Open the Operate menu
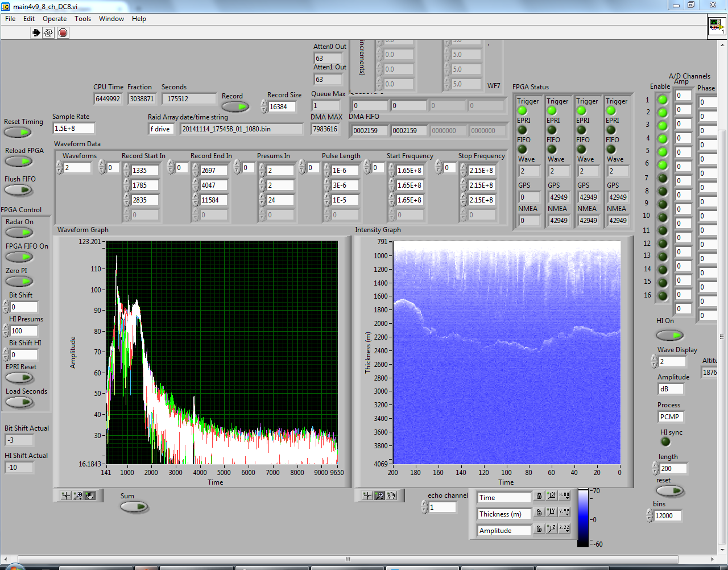Viewport: 728px width, 570px height. [55, 19]
